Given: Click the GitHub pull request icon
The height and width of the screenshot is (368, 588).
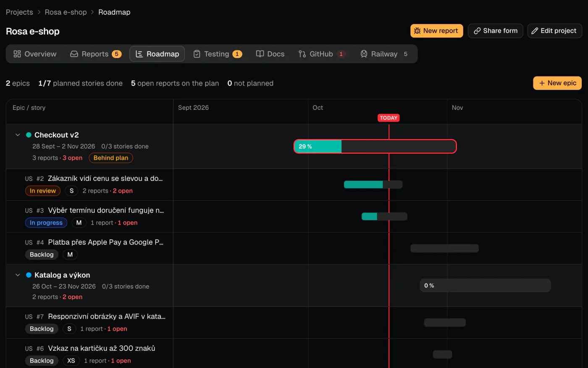Looking at the screenshot, I should [x=302, y=54].
